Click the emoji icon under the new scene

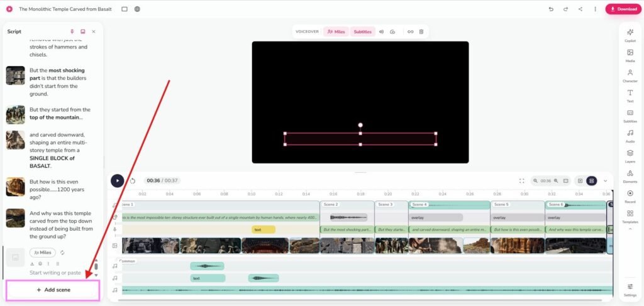click(x=40, y=264)
